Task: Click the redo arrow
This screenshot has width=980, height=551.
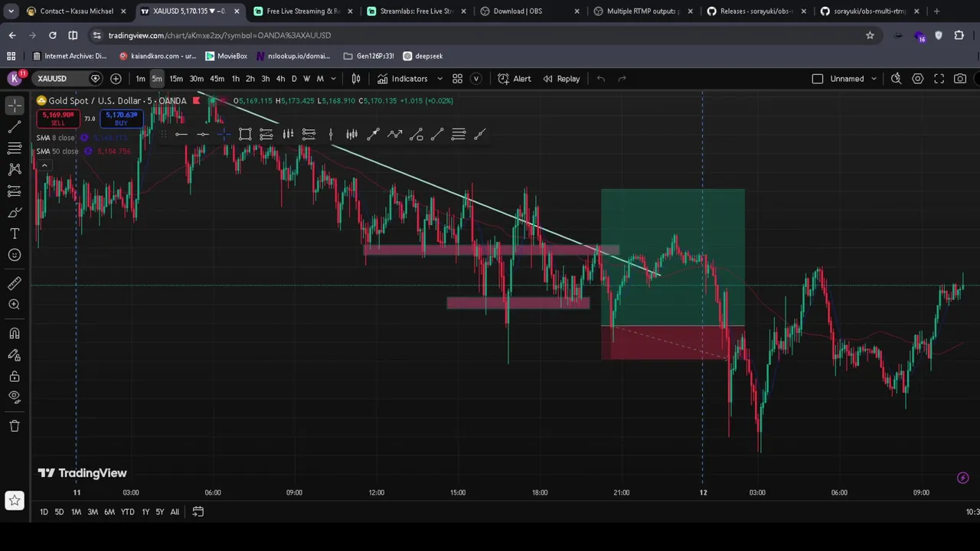Action: pyautogui.click(x=622, y=79)
